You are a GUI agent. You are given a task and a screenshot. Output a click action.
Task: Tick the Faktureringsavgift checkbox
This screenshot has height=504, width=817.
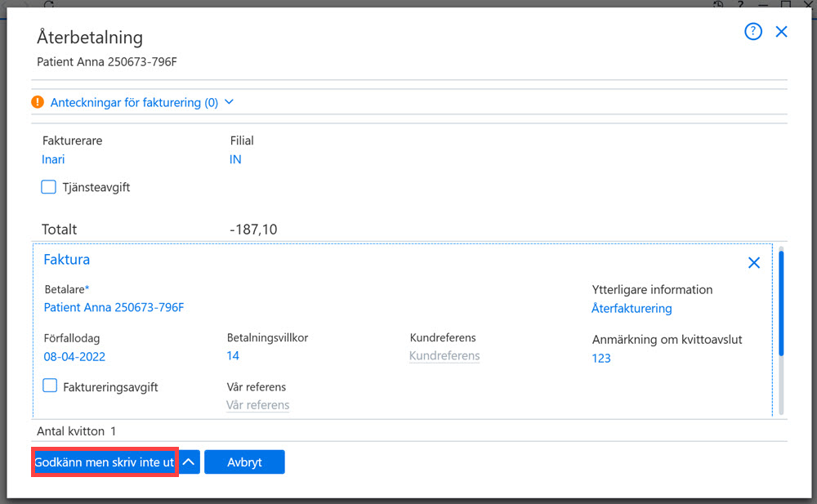pyautogui.click(x=50, y=386)
